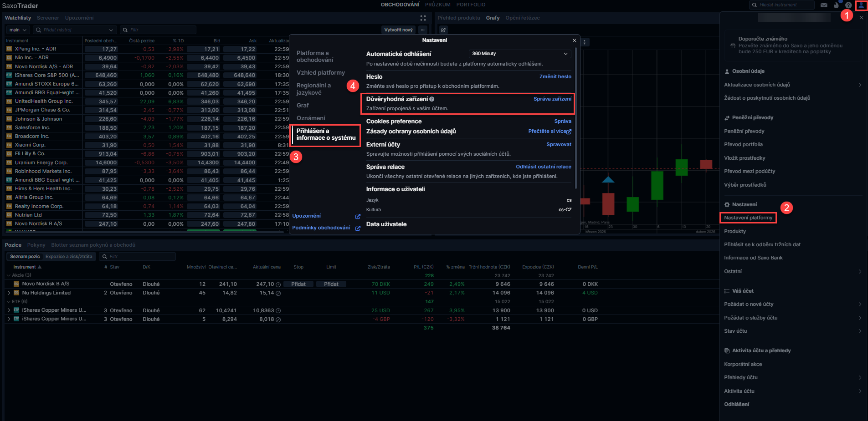868x421 pixels.
Task: Click the Správa zařízení link
Action: (x=552, y=99)
